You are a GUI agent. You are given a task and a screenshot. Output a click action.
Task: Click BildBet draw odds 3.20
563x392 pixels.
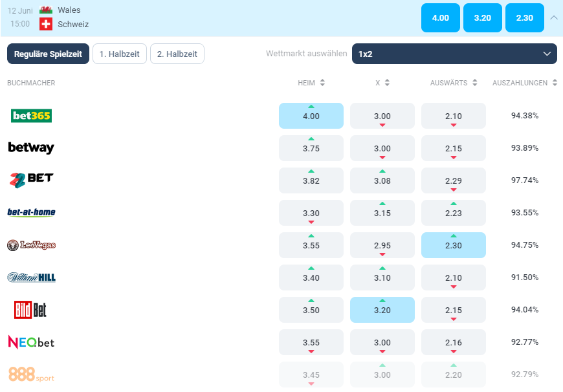click(x=382, y=310)
